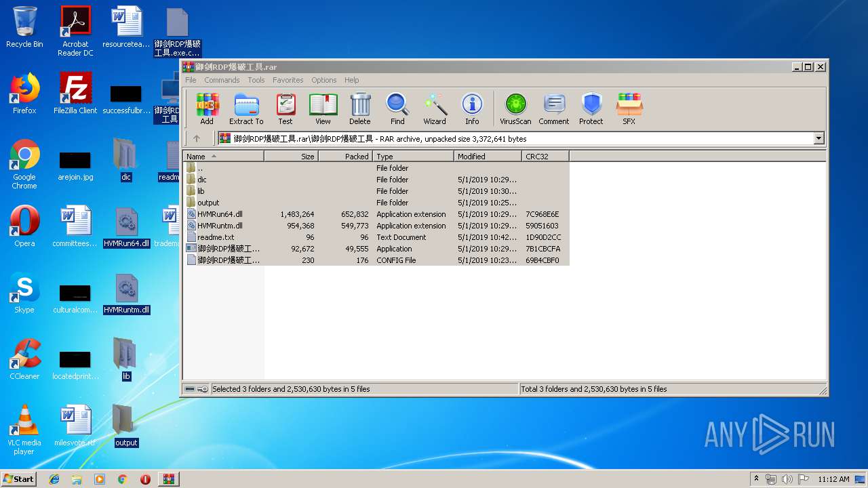Click the Delete trash icon in WinRAR
The image size is (868, 488).
[360, 109]
